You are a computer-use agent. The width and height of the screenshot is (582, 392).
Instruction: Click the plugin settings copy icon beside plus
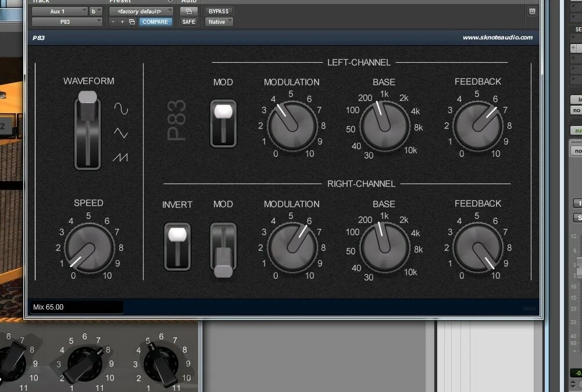132,22
